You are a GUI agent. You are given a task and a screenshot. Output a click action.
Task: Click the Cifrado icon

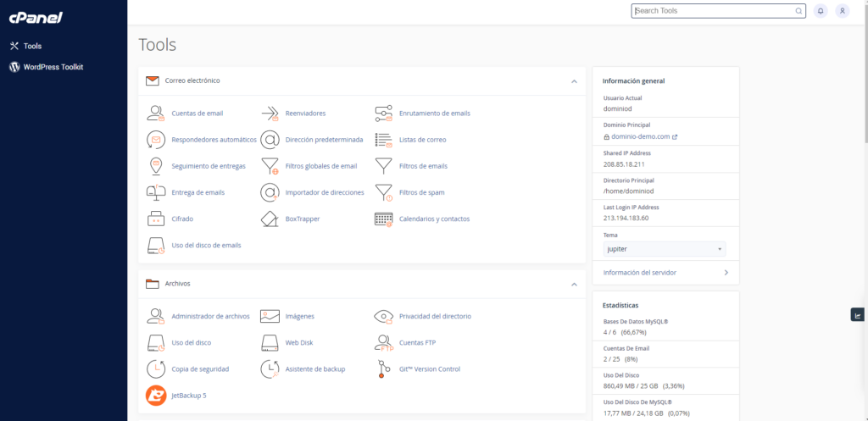(156, 219)
